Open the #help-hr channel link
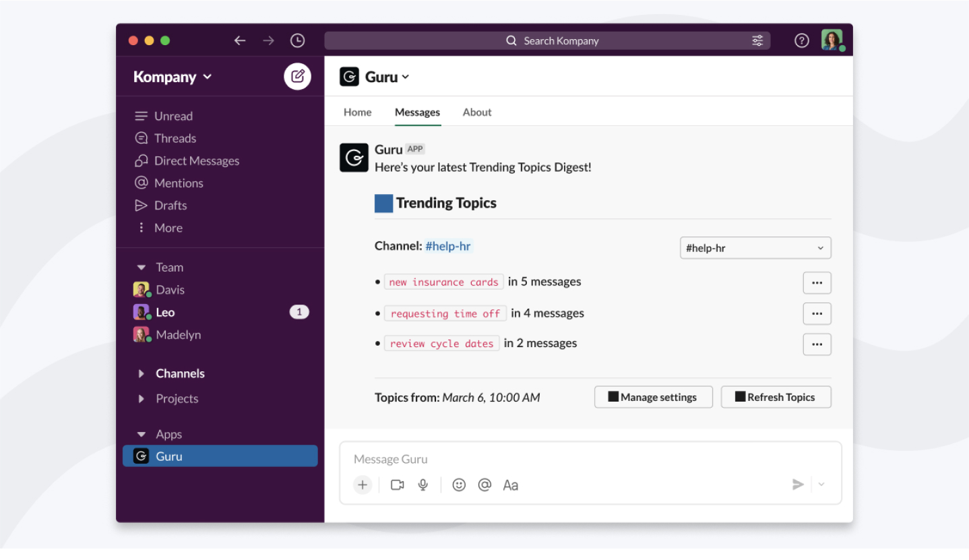The image size is (969, 560). [x=448, y=246]
